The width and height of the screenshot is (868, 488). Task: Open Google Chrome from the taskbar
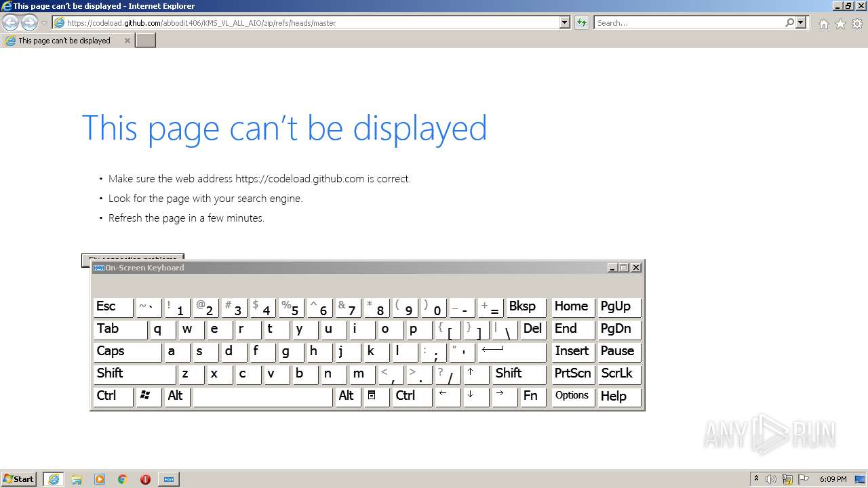[123, 479]
